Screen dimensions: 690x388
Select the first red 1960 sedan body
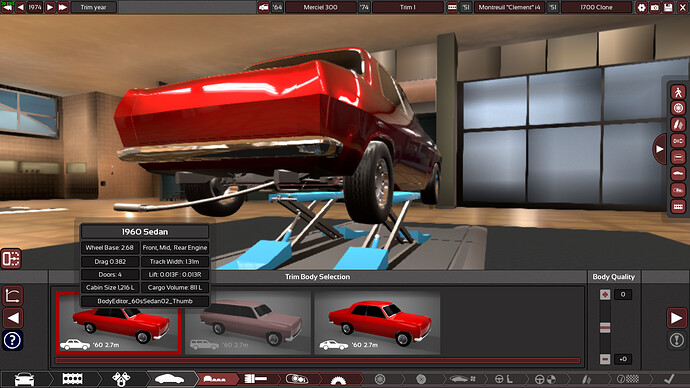119,322
